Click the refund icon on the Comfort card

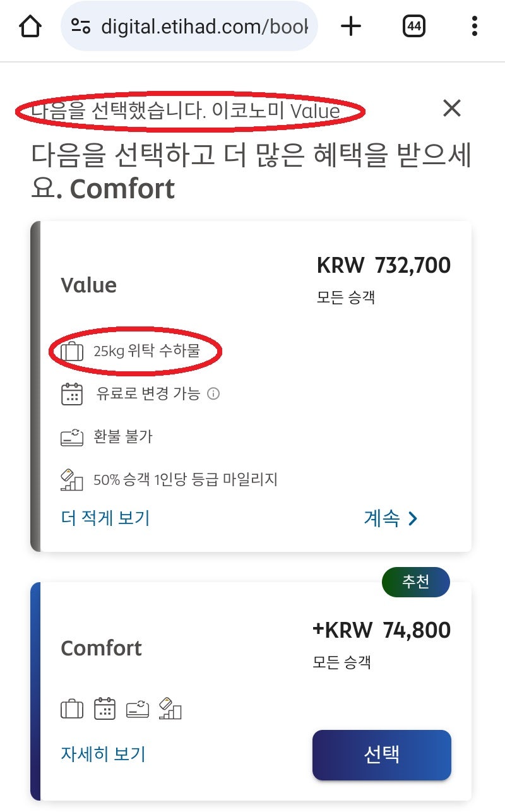pyautogui.click(x=138, y=708)
